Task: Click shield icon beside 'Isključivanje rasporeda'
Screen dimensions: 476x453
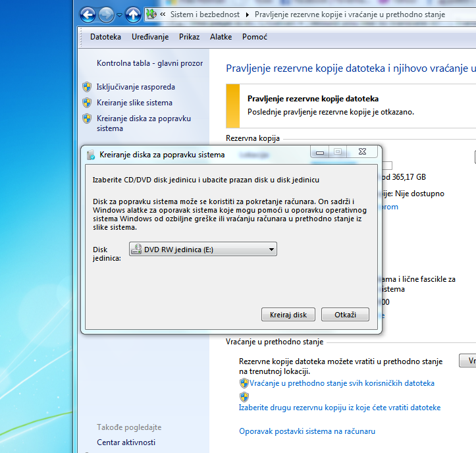Action: (87, 87)
